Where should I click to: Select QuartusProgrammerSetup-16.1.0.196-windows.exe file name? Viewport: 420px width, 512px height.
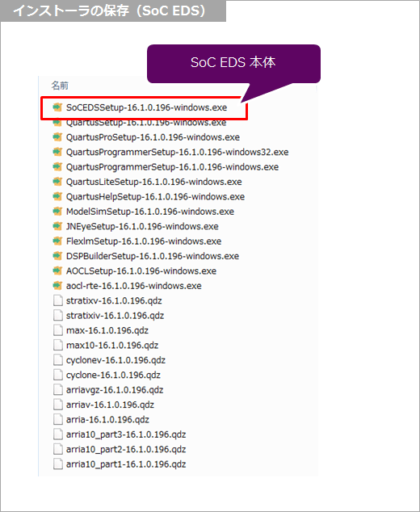(x=172, y=167)
